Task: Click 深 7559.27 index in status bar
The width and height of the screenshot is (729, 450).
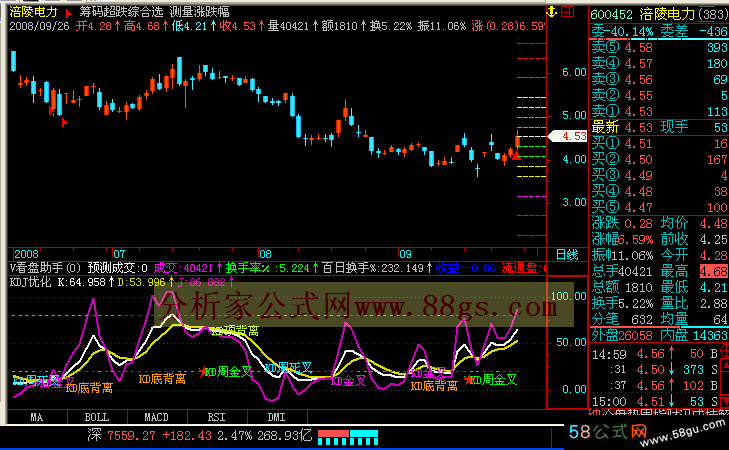Action: tap(121, 436)
